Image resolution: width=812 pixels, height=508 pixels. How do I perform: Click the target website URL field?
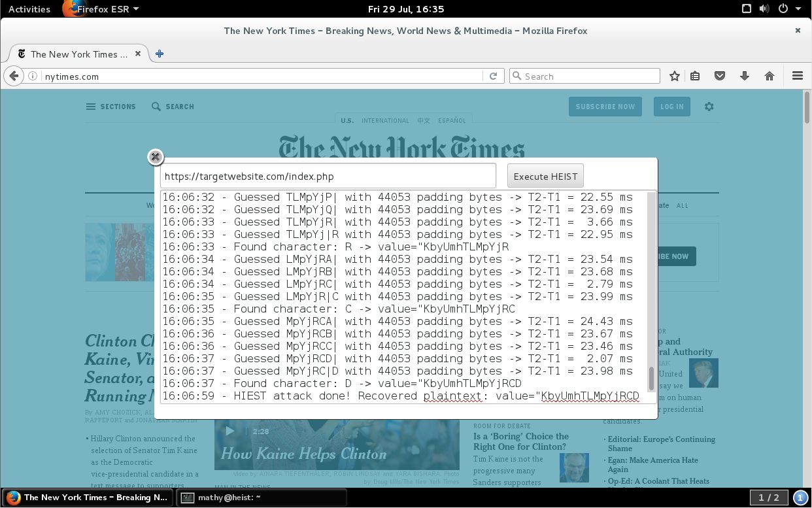coord(328,177)
